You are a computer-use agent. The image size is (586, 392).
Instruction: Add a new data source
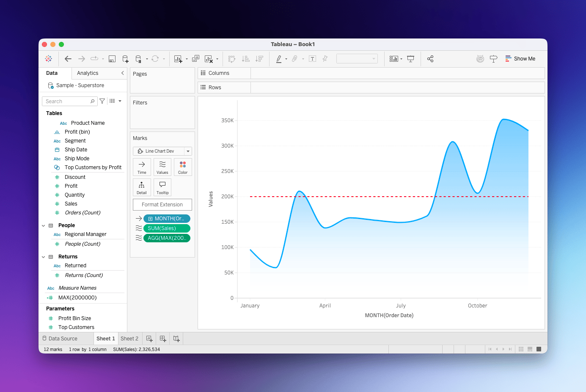pos(125,59)
